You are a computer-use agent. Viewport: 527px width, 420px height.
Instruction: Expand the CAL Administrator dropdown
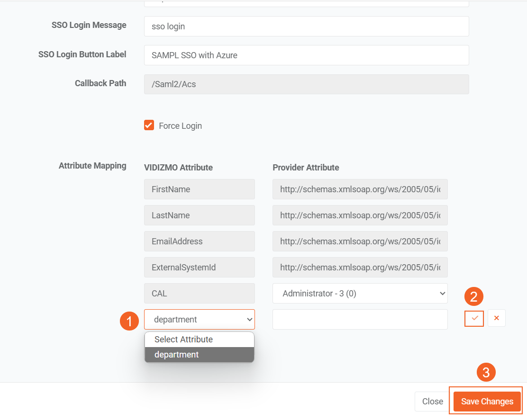point(360,294)
